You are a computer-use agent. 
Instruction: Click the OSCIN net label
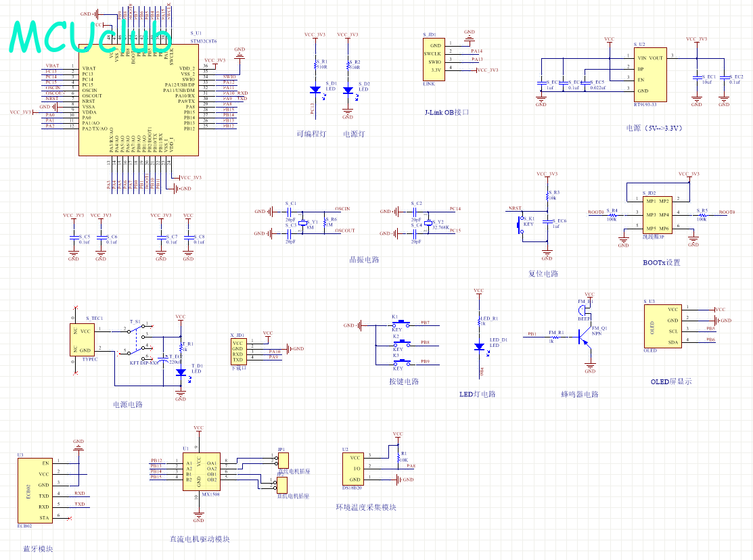342,209
